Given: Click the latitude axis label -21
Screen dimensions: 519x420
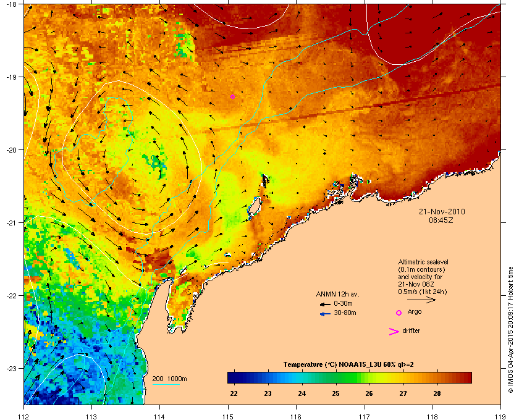Looking at the screenshot, I should click(x=12, y=223).
